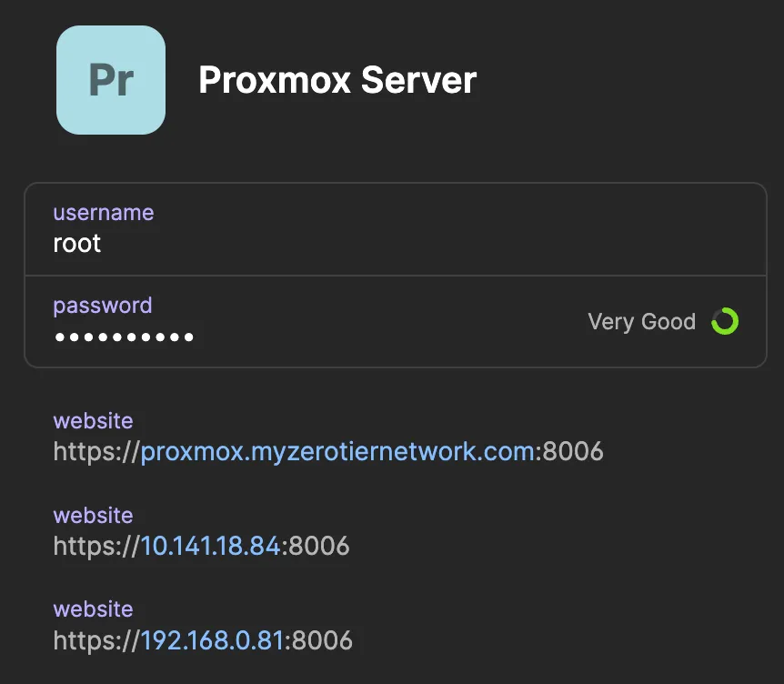Image resolution: width=784 pixels, height=684 pixels.
Task: Select the username field label
Action: pos(103,213)
